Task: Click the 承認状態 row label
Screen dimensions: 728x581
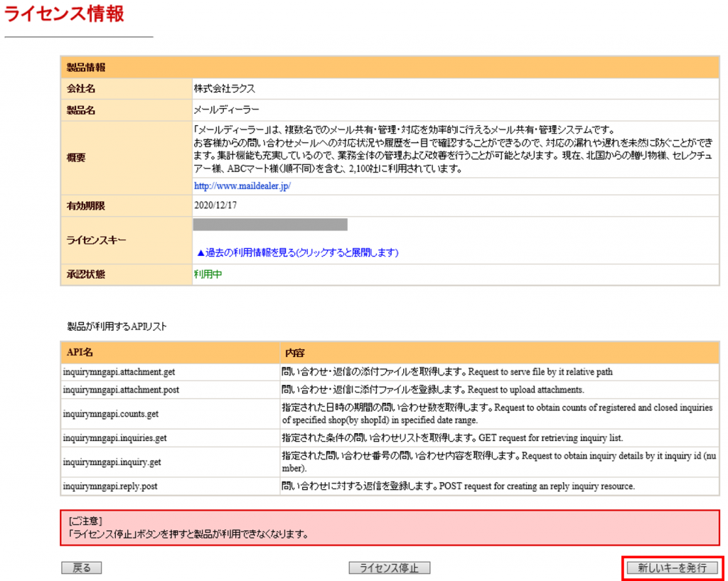Action: [x=85, y=274]
